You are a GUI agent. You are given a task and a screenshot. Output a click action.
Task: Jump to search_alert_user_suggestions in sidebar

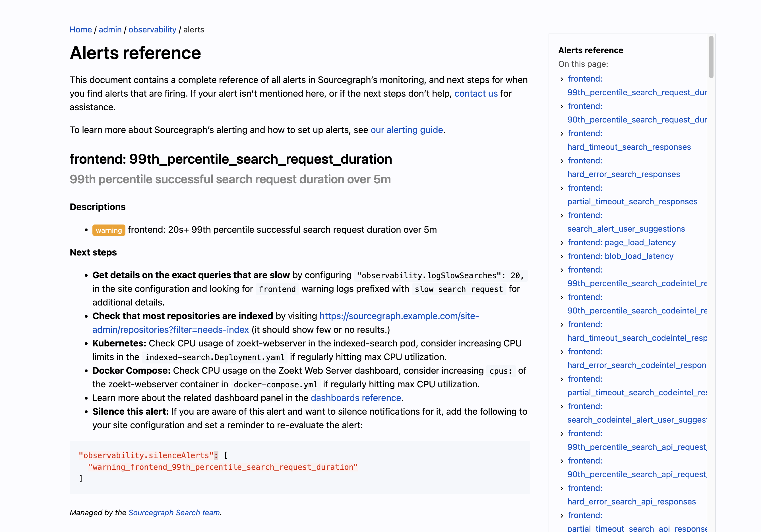(x=626, y=222)
